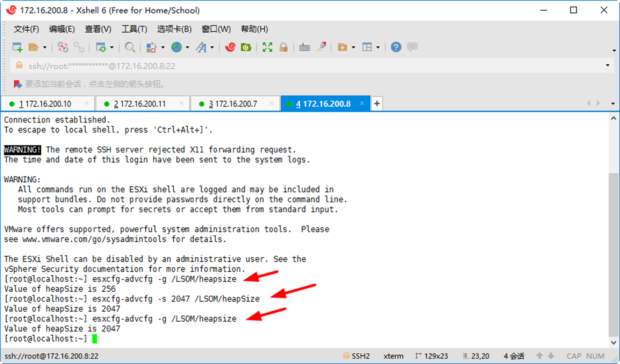Click the Reconnect chain-link icon
The height and width of the screenshot is (364, 620).
(79, 47)
